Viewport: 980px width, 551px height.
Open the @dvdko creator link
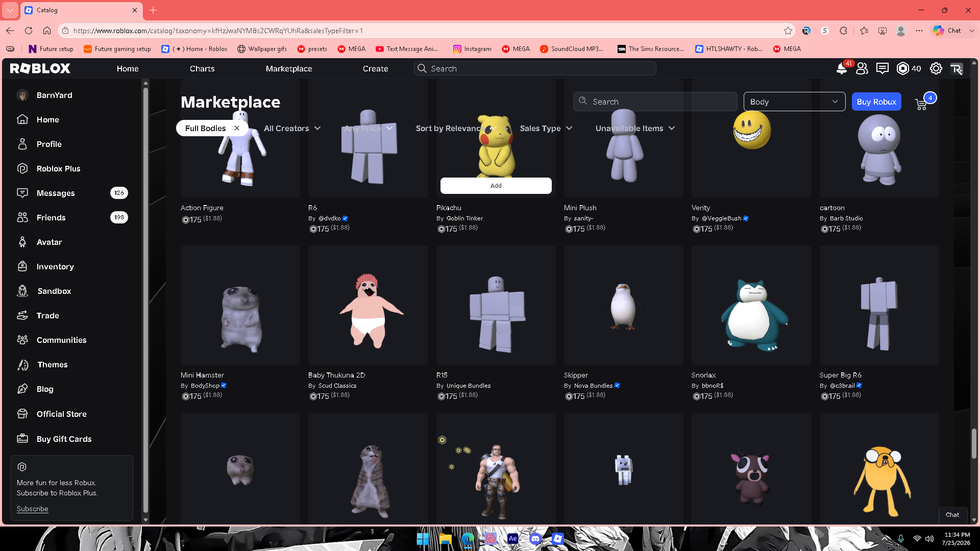click(330, 218)
